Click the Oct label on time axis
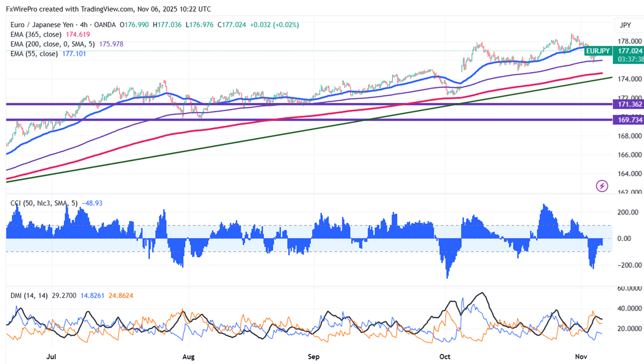 [x=445, y=357]
